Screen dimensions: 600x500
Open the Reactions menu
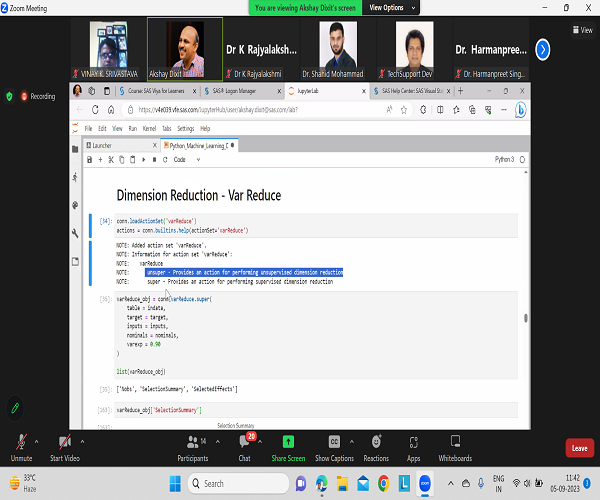376,448
